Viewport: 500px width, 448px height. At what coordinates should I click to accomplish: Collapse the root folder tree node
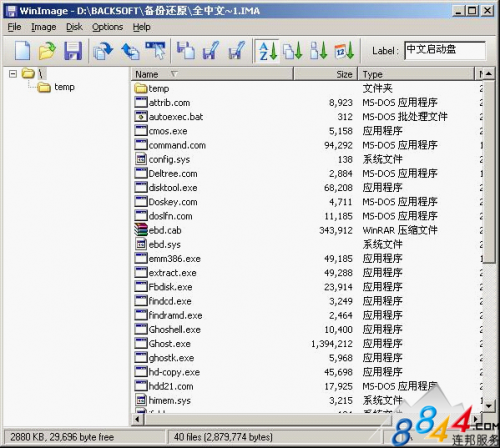[13, 73]
